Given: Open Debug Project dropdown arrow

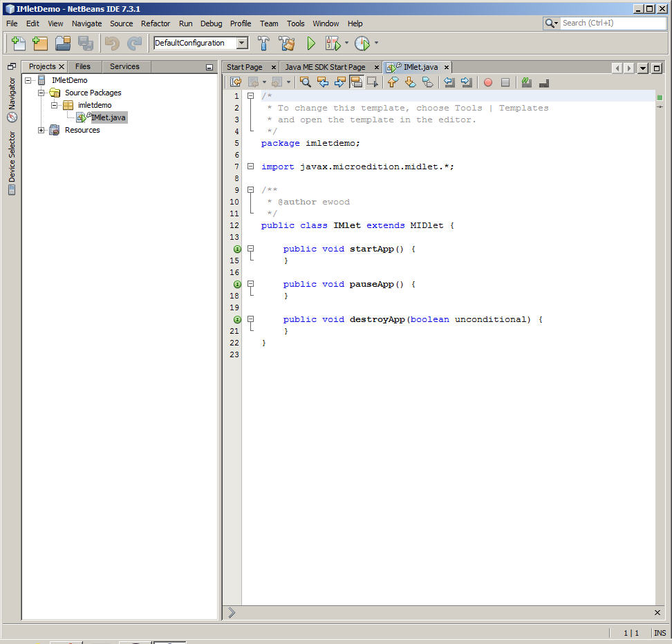Looking at the screenshot, I should point(346,43).
